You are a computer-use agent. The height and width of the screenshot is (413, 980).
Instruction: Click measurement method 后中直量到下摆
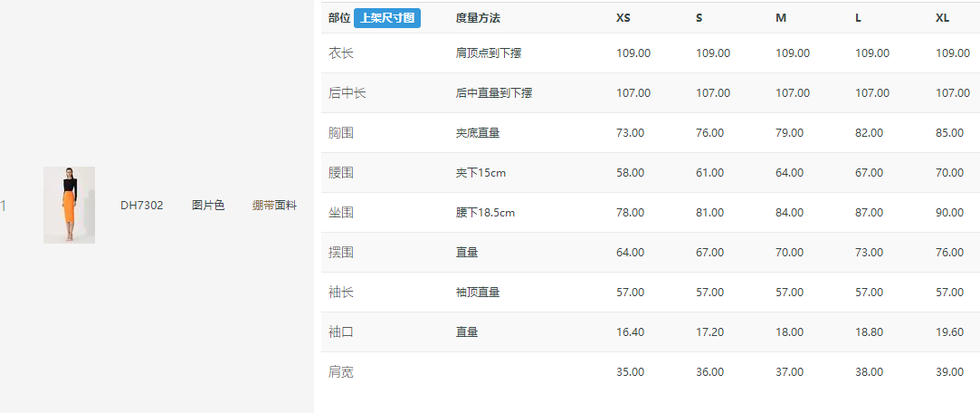pyautogui.click(x=494, y=93)
